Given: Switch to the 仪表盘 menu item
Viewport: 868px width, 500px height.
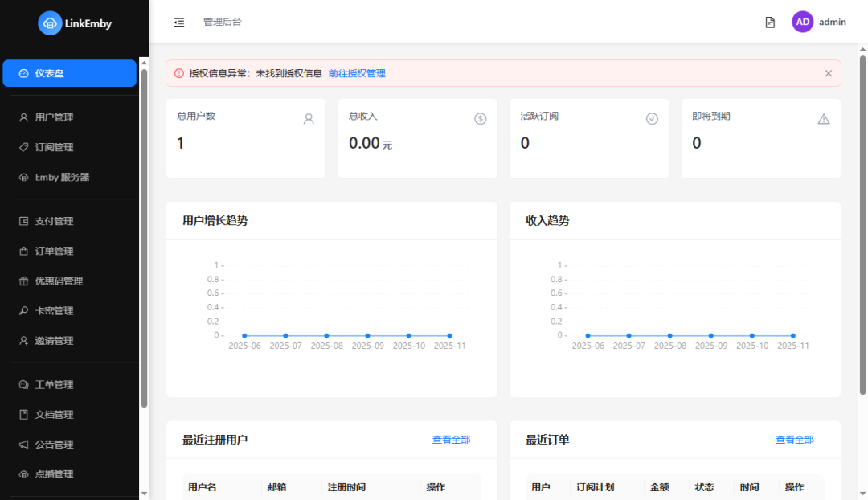Looking at the screenshot, I should click(69, 72).
